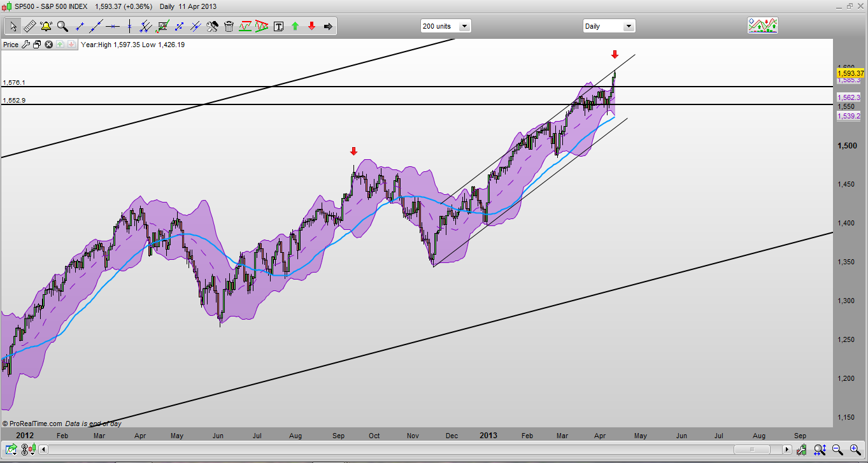Click the trash can delete objects icon

(x=229, y=26)
